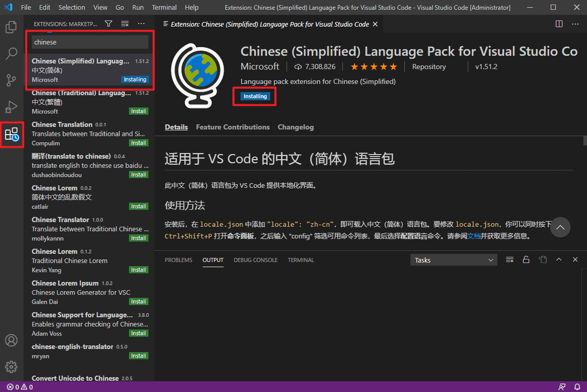Image resolution: width=587 pixels, height=392 pixels.
Task: Click the Installing button in extension details
Action: tap(255, 96)
